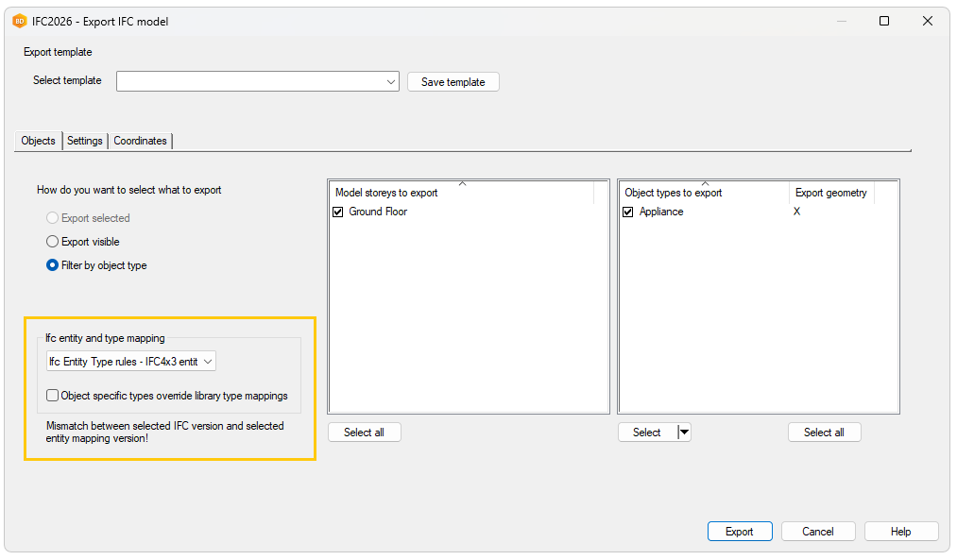Click Select all under Model storeys
This screenshot has height=560, width=957.
[x=364, y=433]
